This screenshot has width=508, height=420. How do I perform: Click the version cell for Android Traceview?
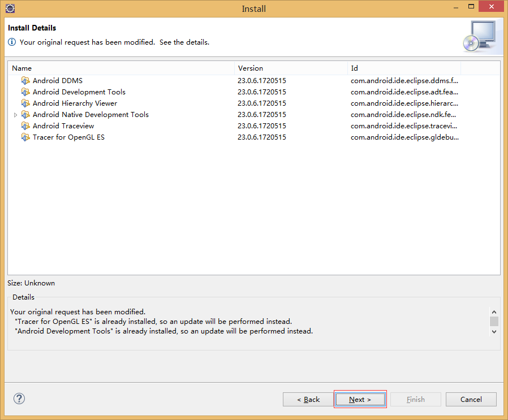click(262, 125)
